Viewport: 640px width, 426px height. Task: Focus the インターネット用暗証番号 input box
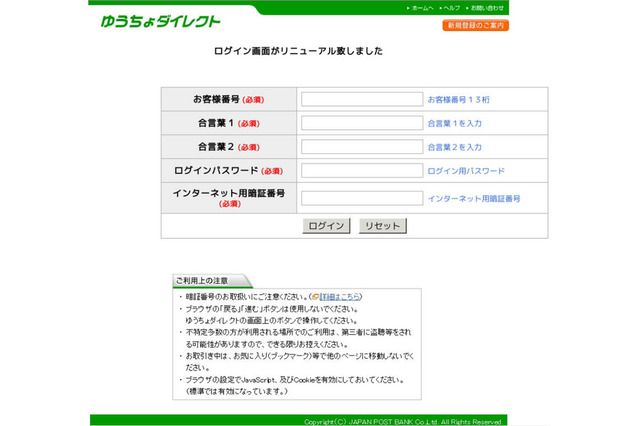point(362,198)
